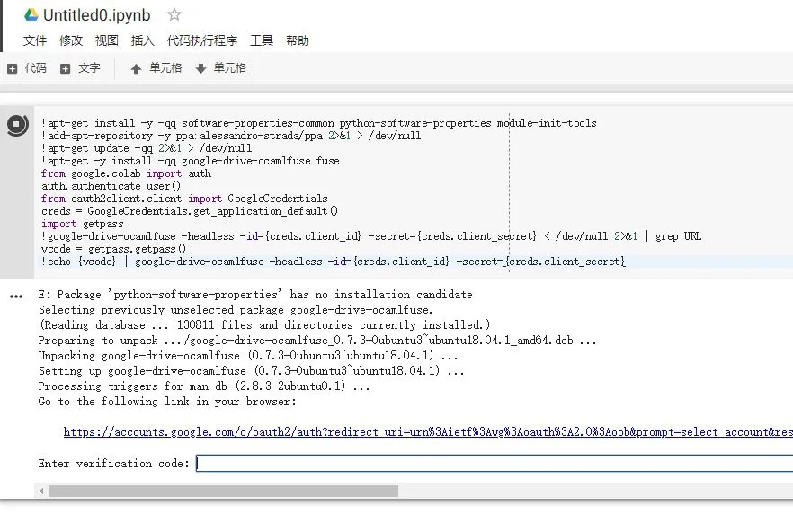The width and height of the screenshot is (793, 532).
Task: Open the 帮助 menu
Action: tap(298, 40)
